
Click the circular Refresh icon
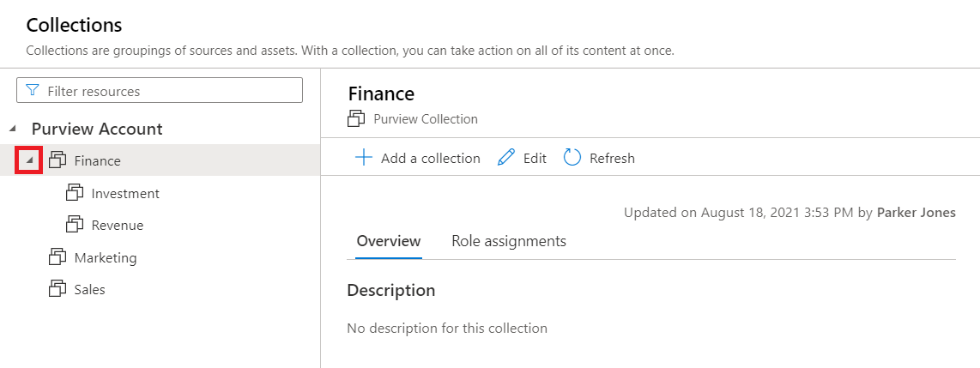pyautogui.click(x=572, y=158)
